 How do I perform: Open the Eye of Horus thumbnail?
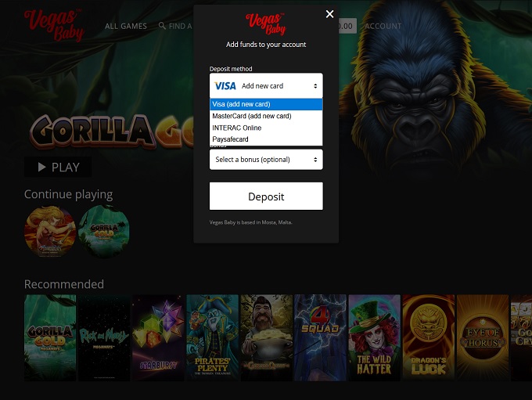[x=482, y=337]
